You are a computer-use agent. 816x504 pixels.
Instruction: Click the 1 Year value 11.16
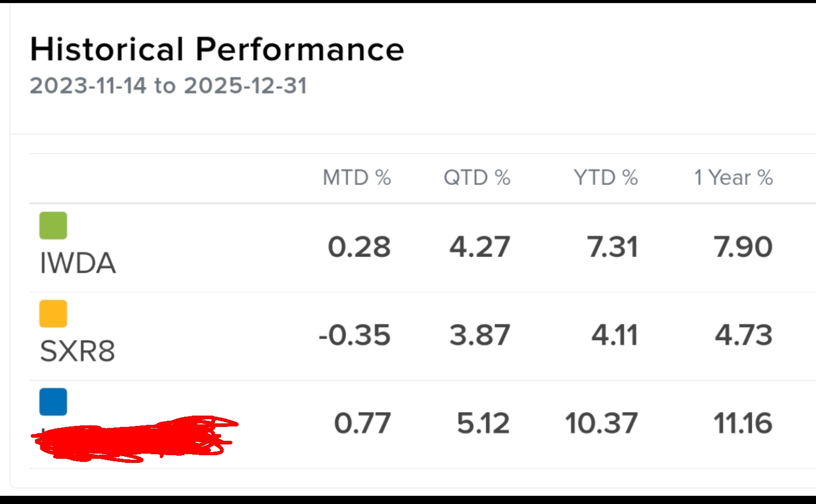(x=742, y=423)
